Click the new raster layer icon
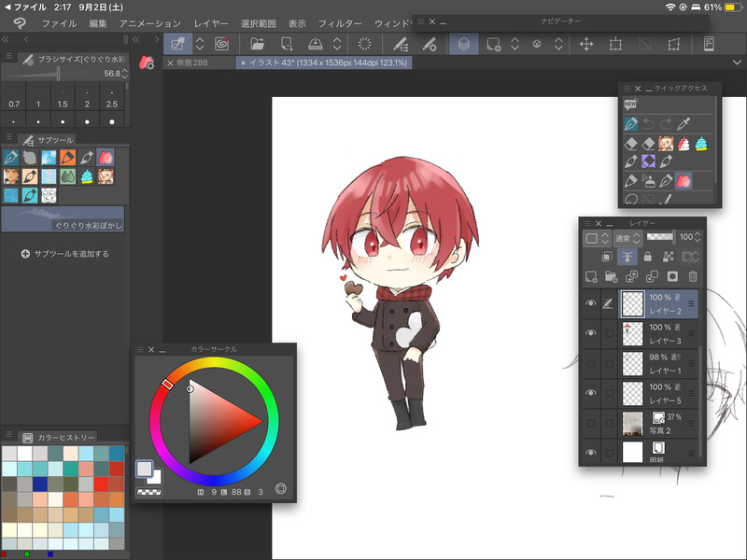The image size is (747, 560). [590, 276]
